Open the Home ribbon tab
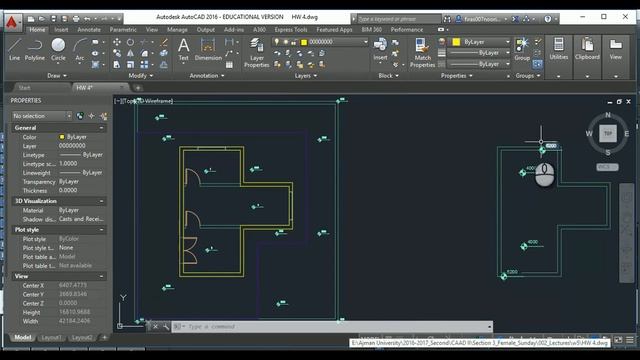This screenshot has height=360, width=640. (37, 30)
